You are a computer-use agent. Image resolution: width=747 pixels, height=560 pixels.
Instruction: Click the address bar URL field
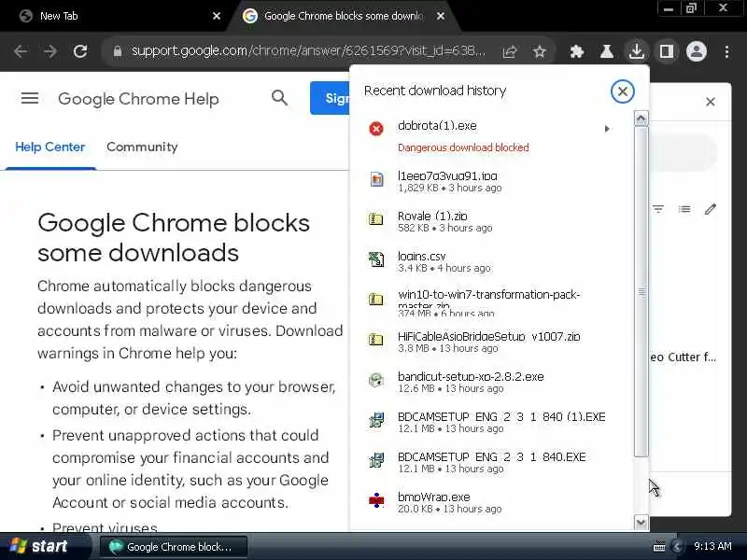coord(308,51)
